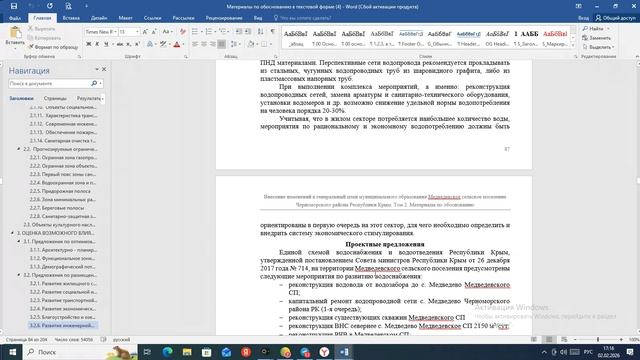Open the multilevel list button
640x360 pixels.
[x=223, y=31]
